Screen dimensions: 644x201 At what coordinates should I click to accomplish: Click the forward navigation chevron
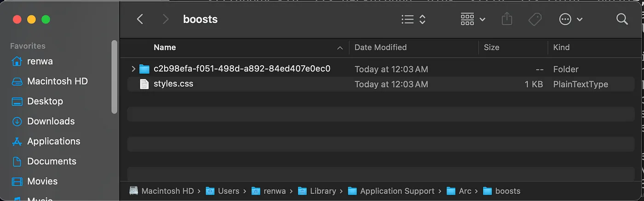coord(166,19)
